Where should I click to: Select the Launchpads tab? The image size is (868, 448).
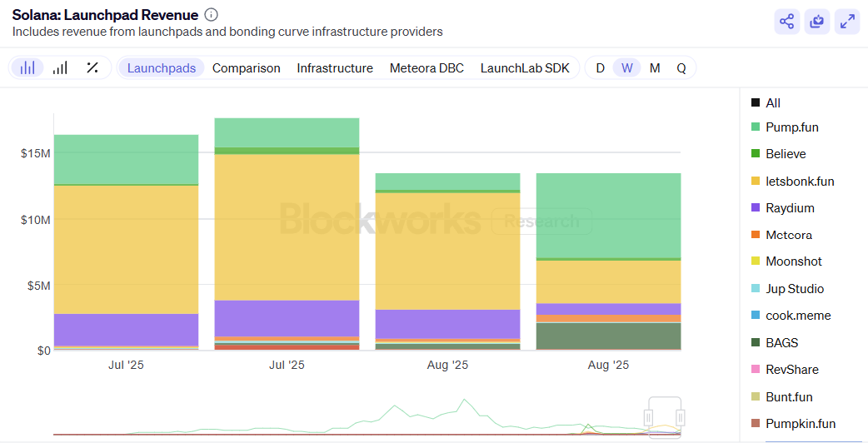pos(162,68)
